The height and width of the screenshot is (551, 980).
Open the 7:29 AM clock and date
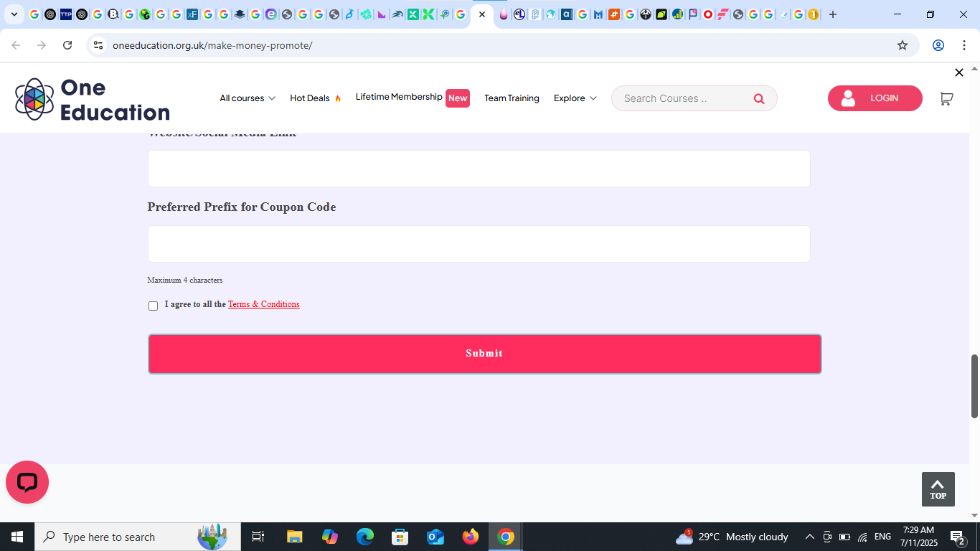918,537
